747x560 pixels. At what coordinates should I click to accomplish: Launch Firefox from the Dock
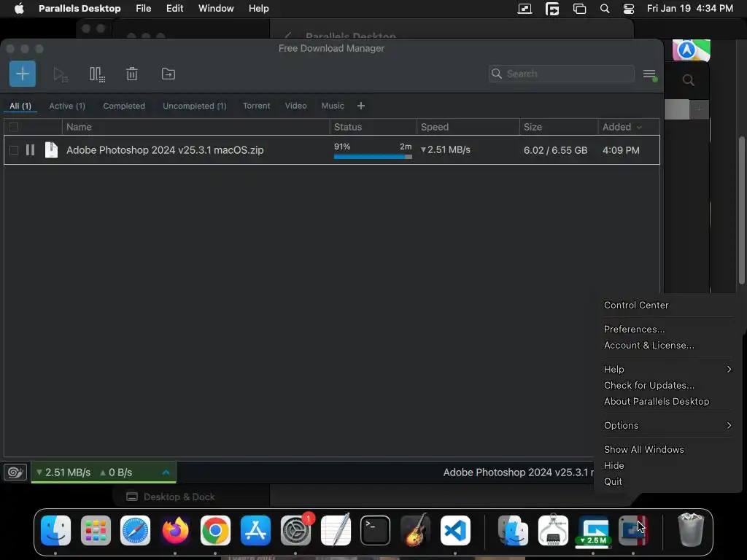pos(175,530)
